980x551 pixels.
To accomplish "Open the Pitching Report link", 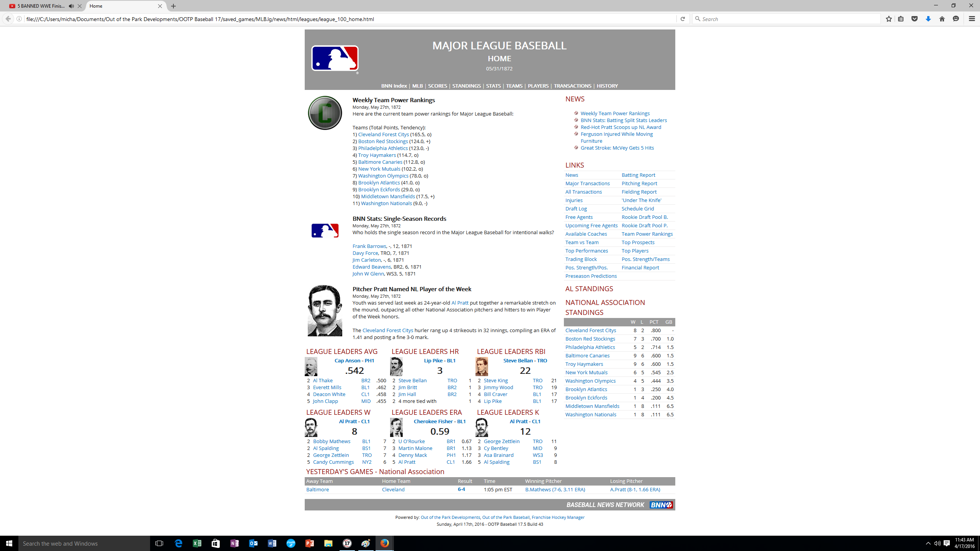I will pos(639,183).
